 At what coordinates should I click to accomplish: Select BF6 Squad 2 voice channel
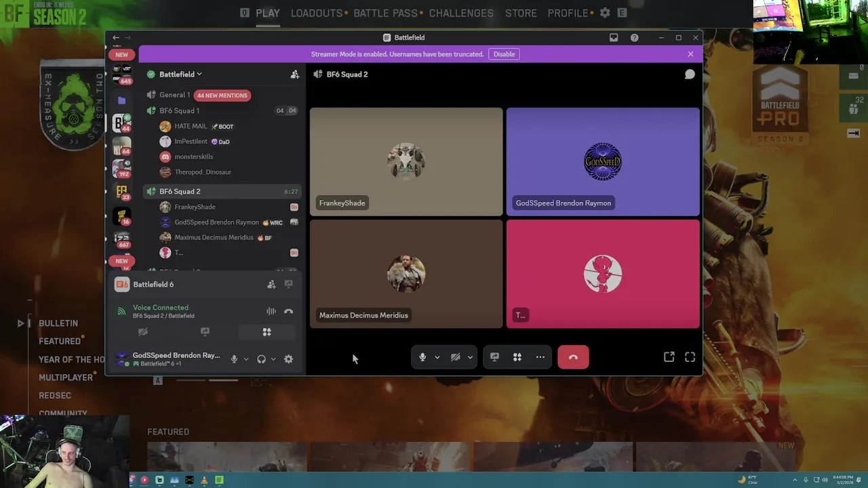[x=222, y=191]
